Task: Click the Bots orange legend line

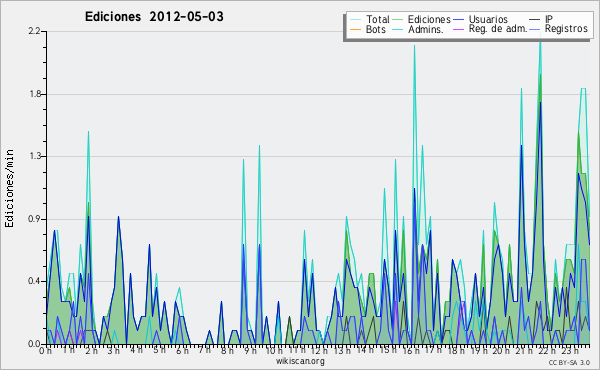Action: (x=355, y=29)
